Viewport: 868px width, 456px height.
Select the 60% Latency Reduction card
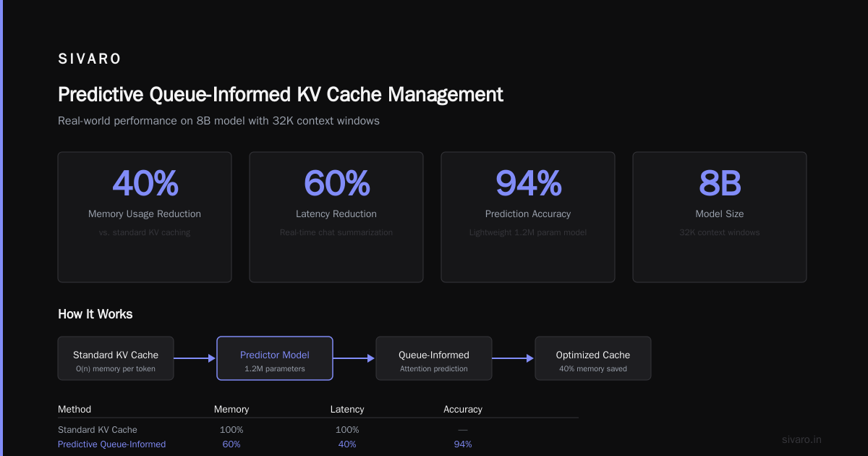(336, 217)
